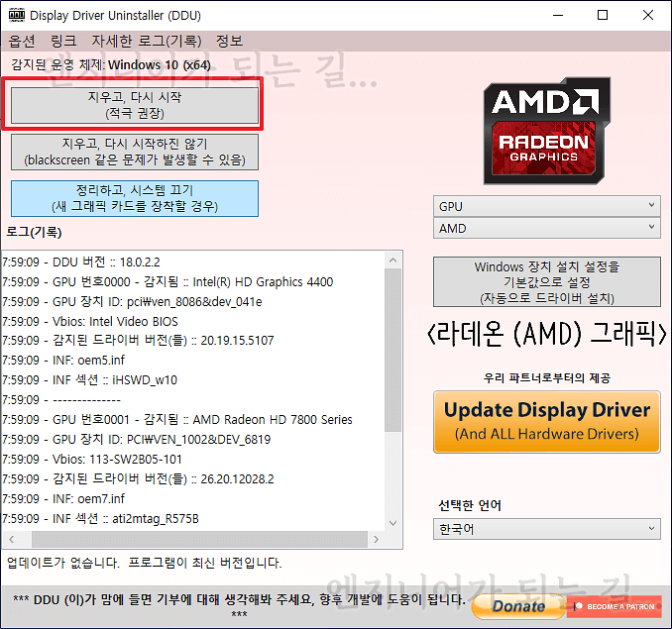
Task: Select log line 'Vbios: 113-SW2B05-101'
Action: 92,459
